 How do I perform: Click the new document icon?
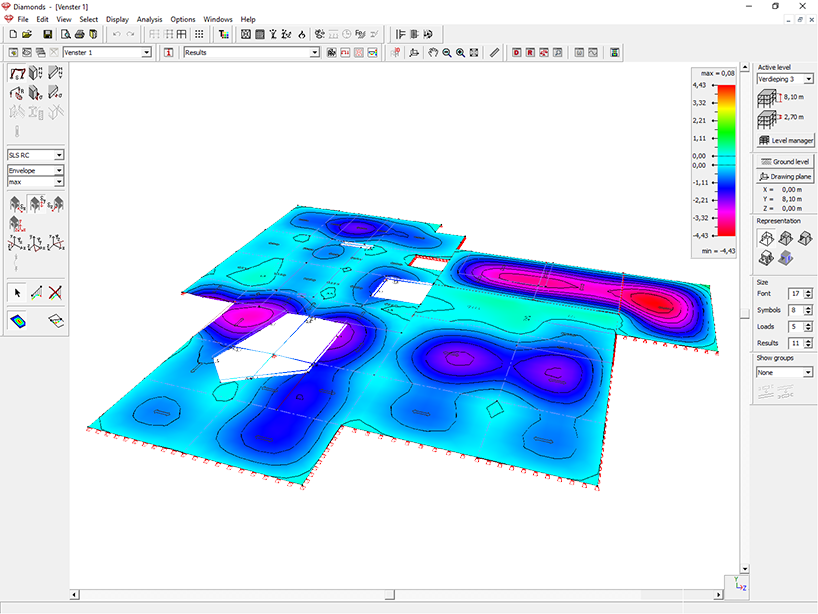point(13,34)
